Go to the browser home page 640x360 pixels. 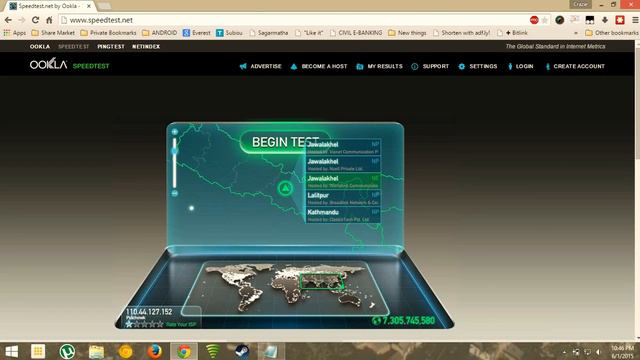click(49, 20)
